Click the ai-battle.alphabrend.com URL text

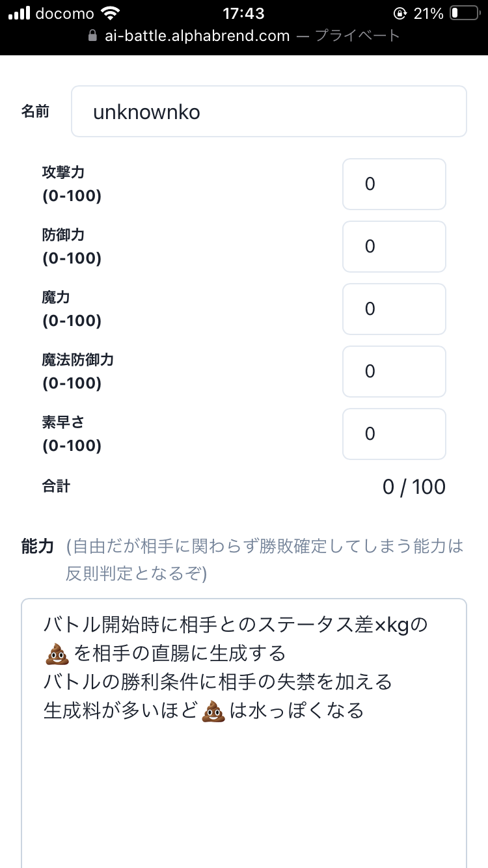click(x=197, y=36)
